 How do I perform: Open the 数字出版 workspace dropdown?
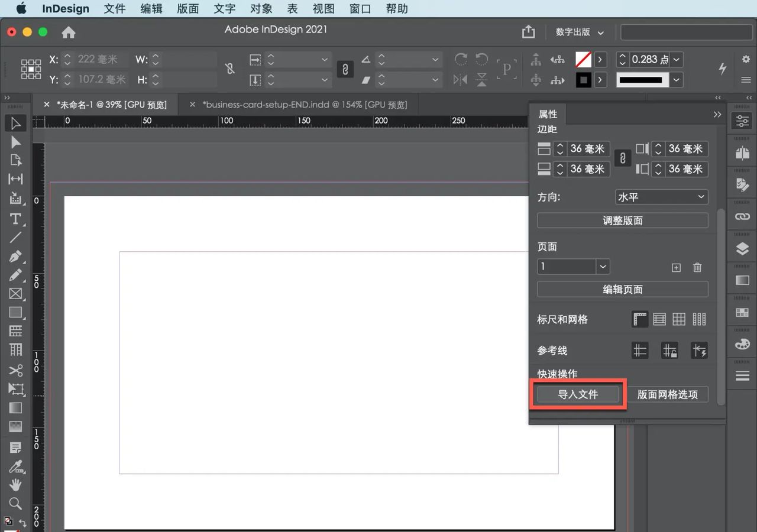pyautogui.click(x=578, y=33)
